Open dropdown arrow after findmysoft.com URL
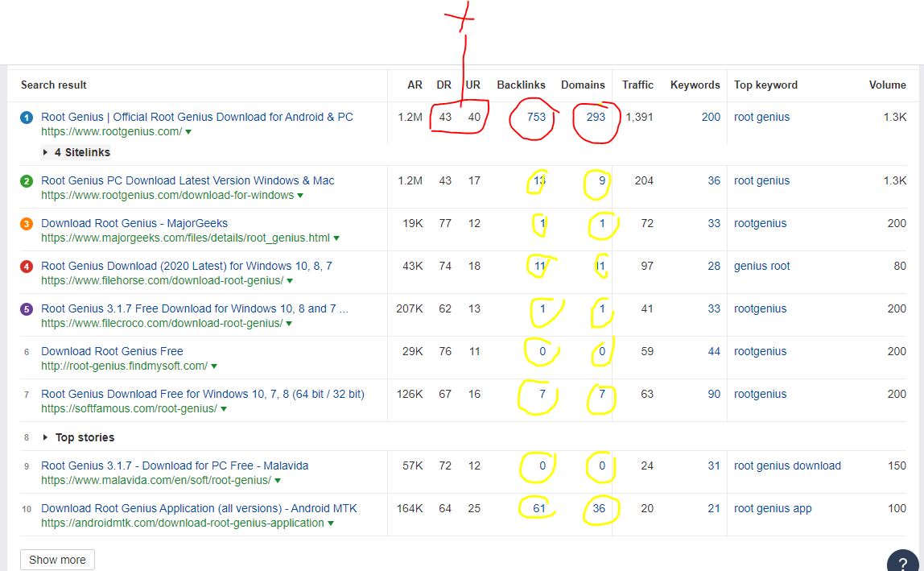 point(214,366)
